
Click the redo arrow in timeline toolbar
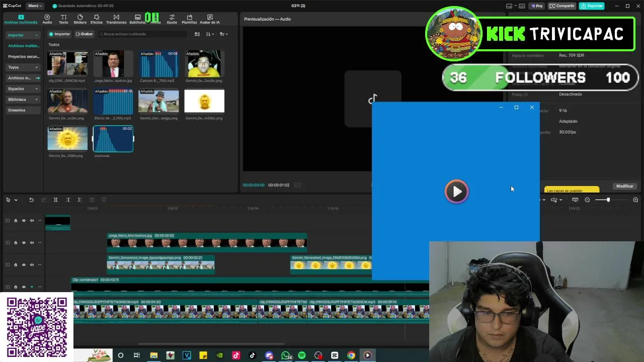pyautogui.click(x=43, y=200)
